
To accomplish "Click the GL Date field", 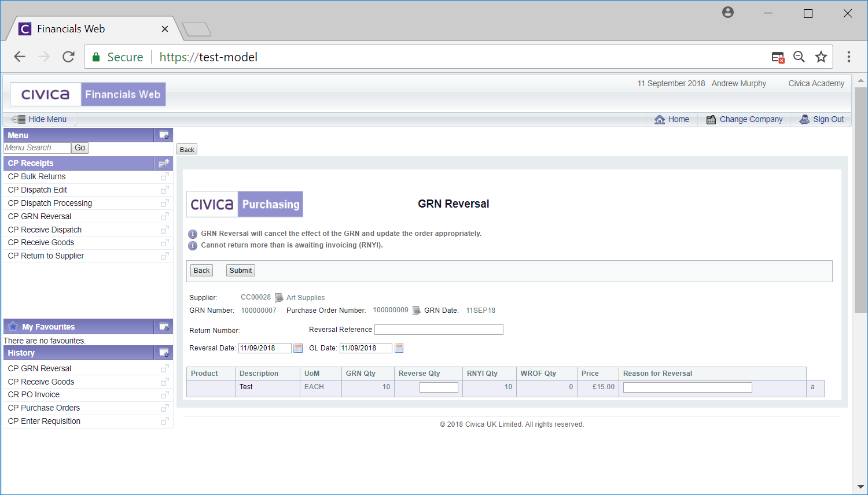I will [366, 348].
